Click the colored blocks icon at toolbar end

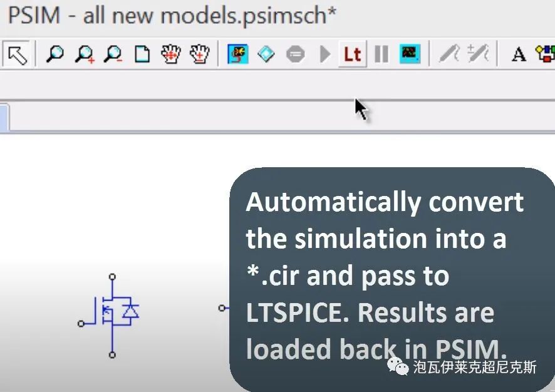(546, 54)
